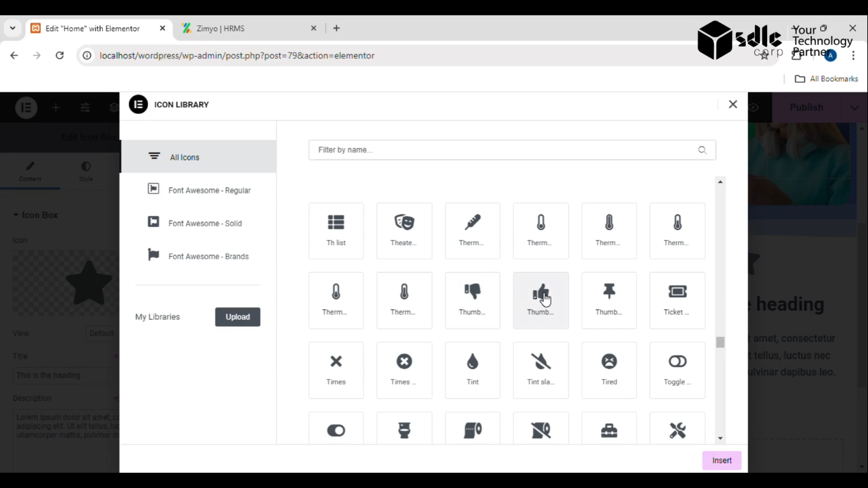Click the Insert button

click(x=722, y=461)
